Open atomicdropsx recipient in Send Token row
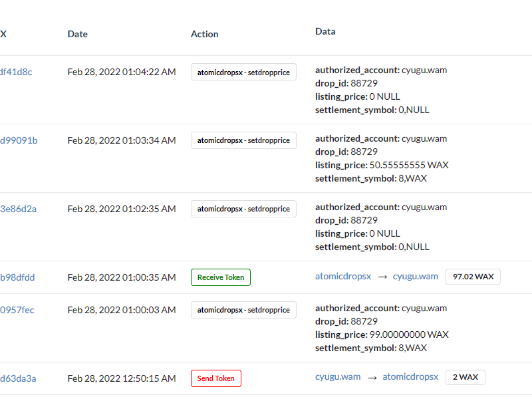The width and height of the screenshot is (532, 399). pyautogui.click(x=410, y=377)
